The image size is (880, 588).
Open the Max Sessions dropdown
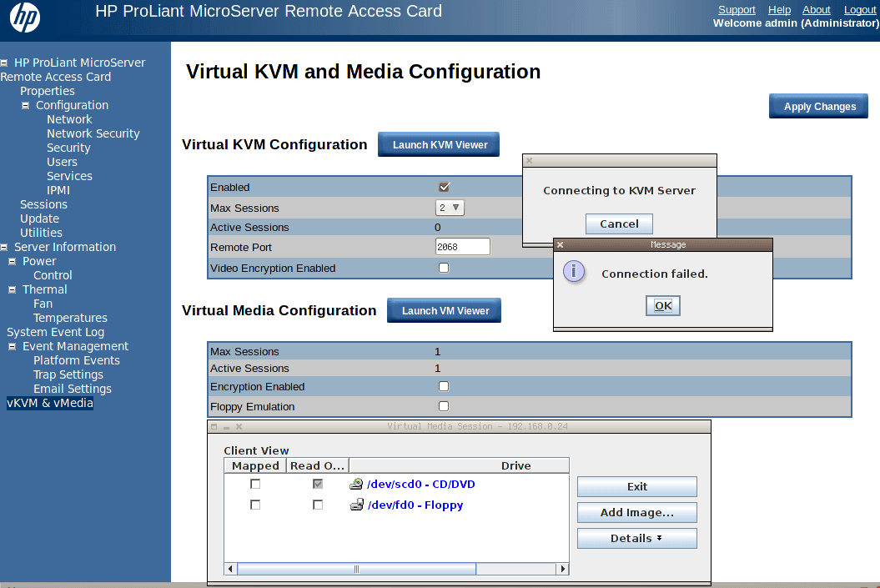point(450,208)
